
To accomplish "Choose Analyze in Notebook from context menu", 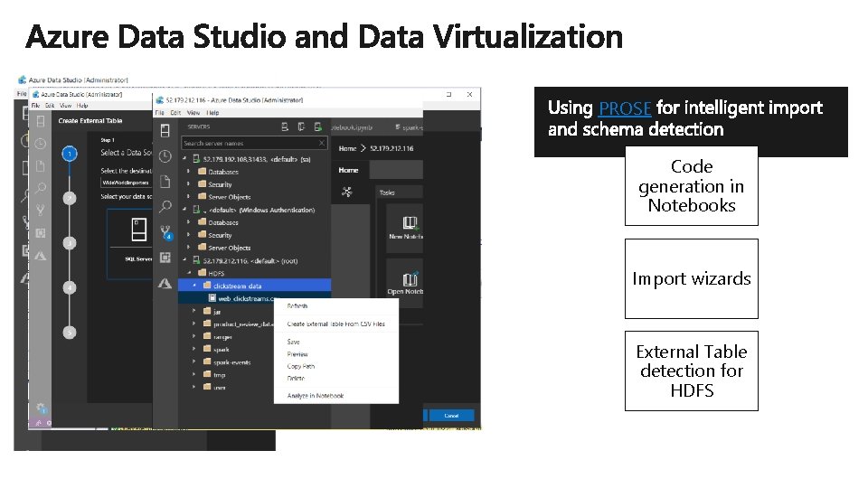I will [x=315, y=396].
